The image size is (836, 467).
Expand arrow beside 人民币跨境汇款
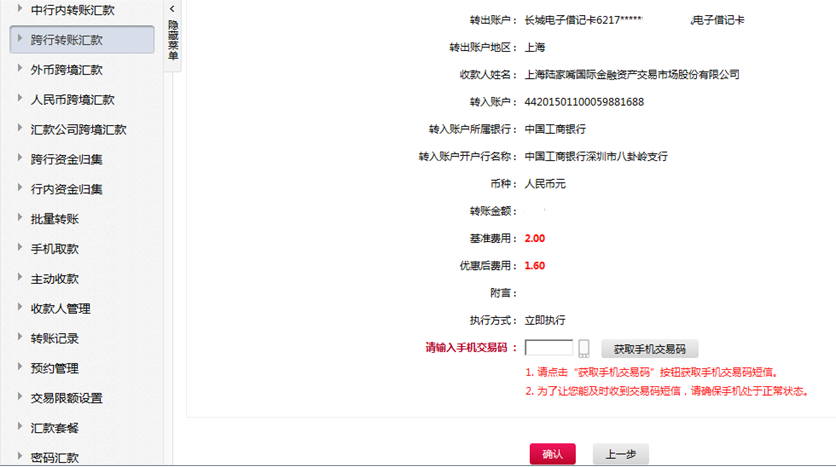(20, 98)
